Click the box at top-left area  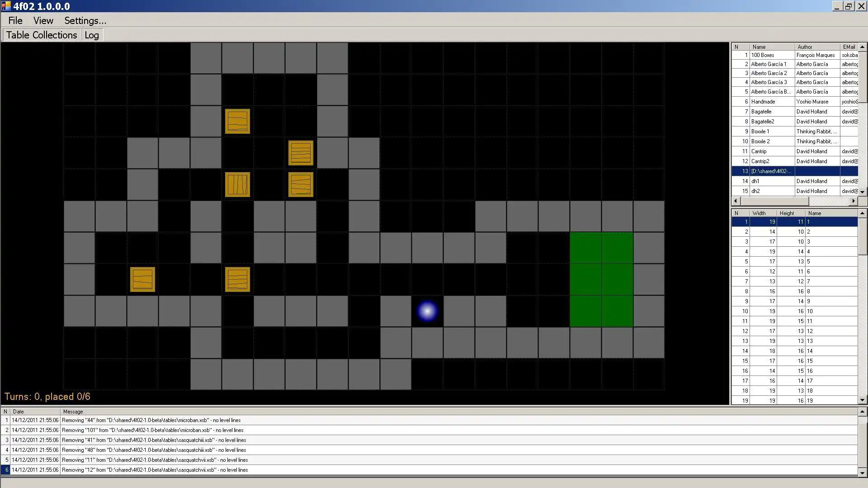pos(237,122)
